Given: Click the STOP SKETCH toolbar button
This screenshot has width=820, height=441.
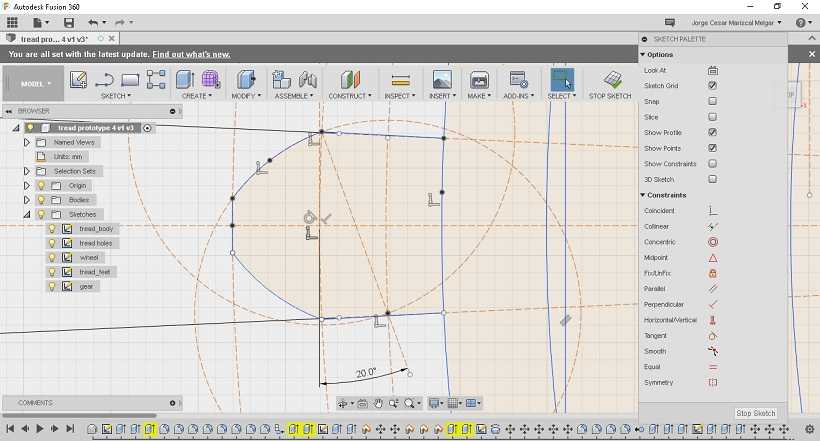Looking at the screenshot, I should tap(610, 84).
